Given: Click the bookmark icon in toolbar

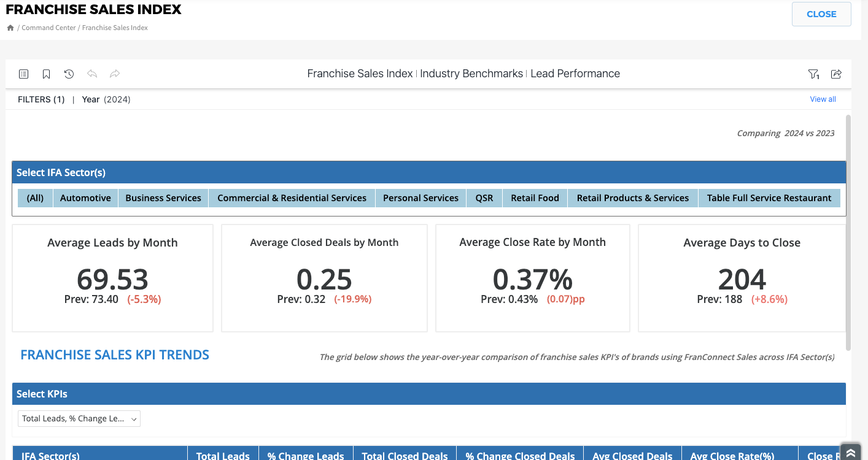Looking at the screenshot, I should coord(46,74).
